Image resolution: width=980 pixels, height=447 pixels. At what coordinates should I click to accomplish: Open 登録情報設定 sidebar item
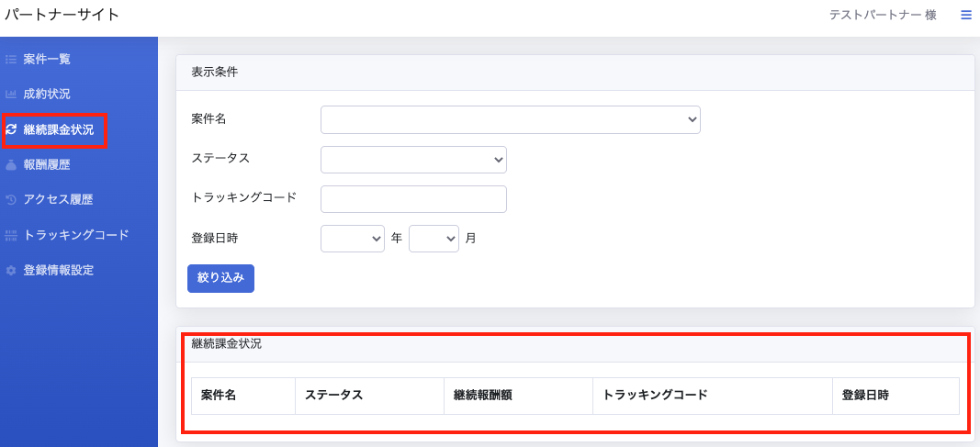click(58, 271)
